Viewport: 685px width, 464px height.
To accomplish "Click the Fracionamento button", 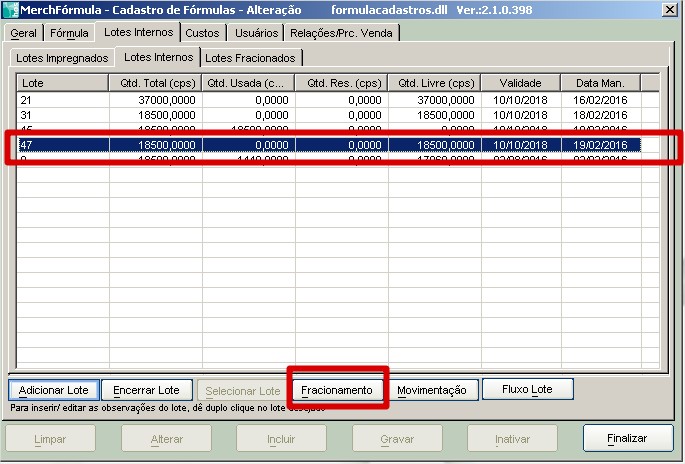I will 337,389.
